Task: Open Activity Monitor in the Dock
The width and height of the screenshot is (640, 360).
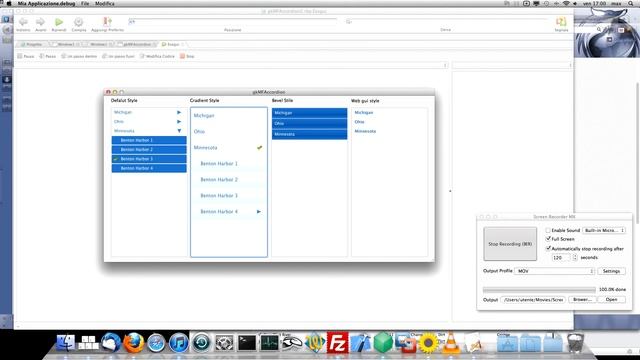Action: (269, 343)
